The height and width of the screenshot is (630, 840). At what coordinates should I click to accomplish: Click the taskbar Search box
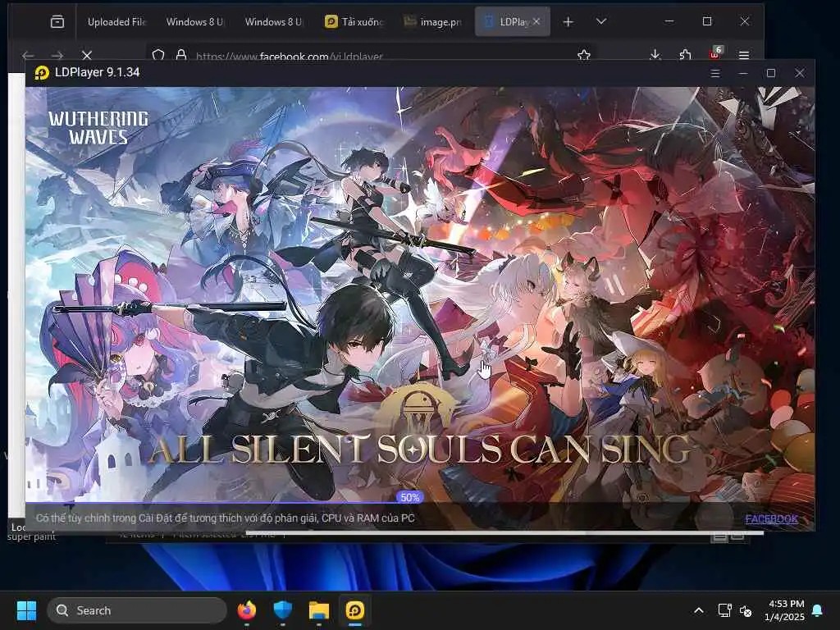137,610
